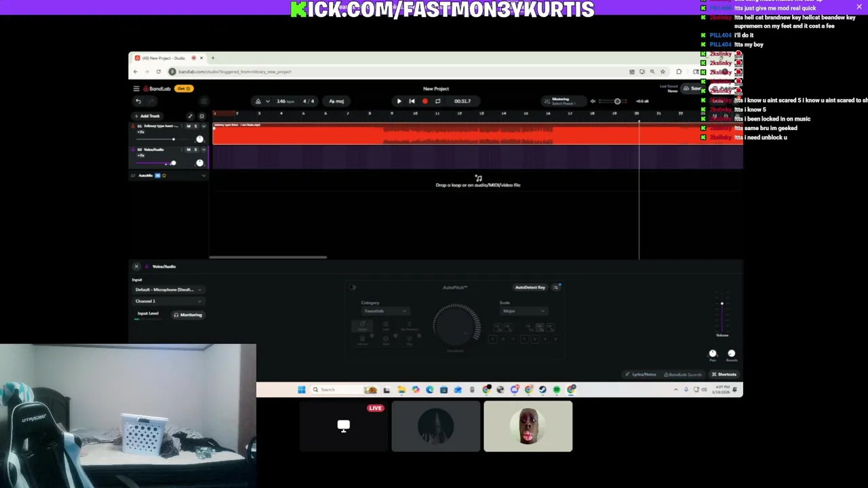Screen dimensions: 868x488
Task: Select track 02 purple microphone icon
Action: 133,150
